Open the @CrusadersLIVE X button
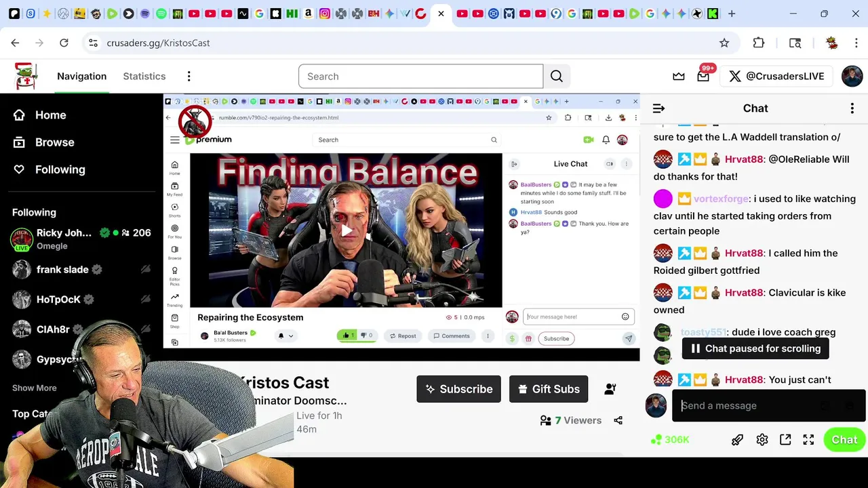 click(776, 77)
